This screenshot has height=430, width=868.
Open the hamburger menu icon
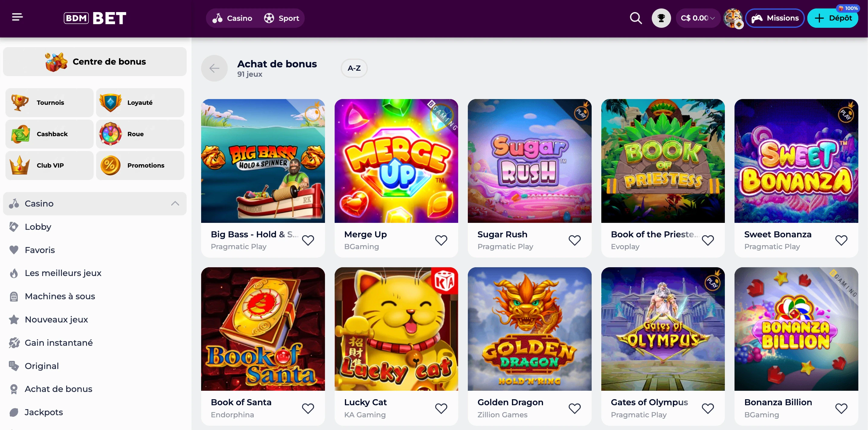(17, 17)
